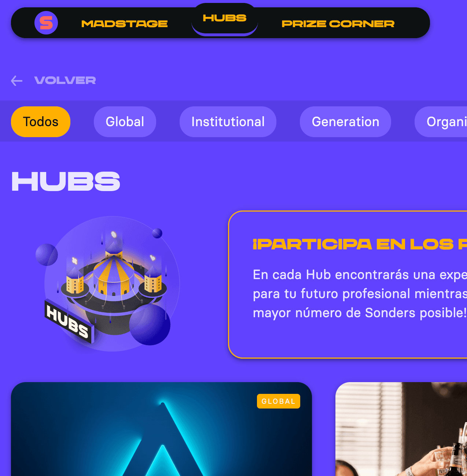
Task: Click the HUBS circus tent illustration
Action: pyautogui.click(x=108, y=283)
